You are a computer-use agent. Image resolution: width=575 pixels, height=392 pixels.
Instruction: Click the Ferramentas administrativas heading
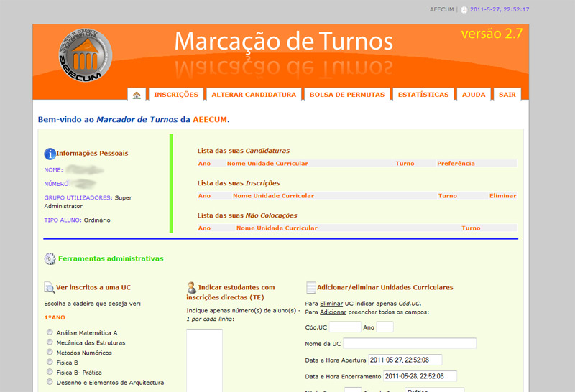[111, 258]
